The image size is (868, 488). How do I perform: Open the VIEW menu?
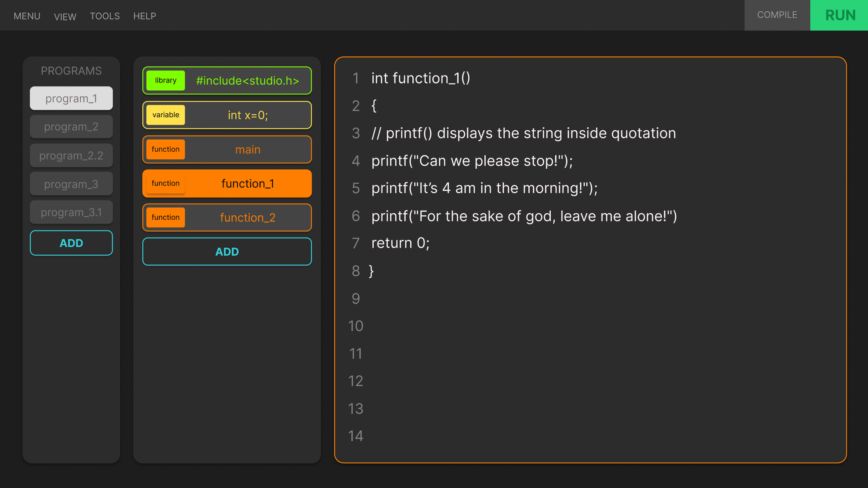(65, 16)
